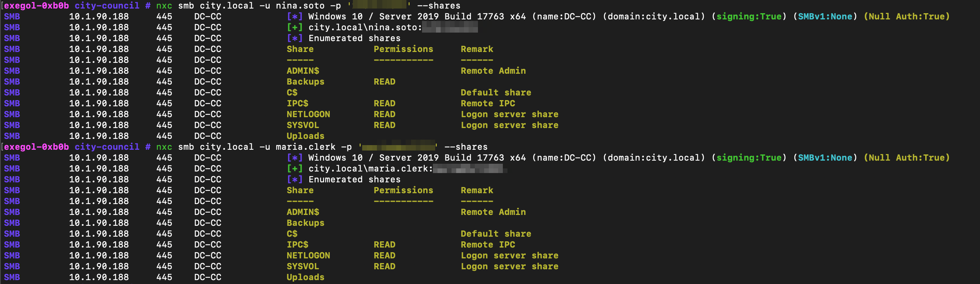The width and height of the screenshot is (980, 284).
Task: Select the redacted password in the maria.clerk command
Action: click(x=399, y=147)
